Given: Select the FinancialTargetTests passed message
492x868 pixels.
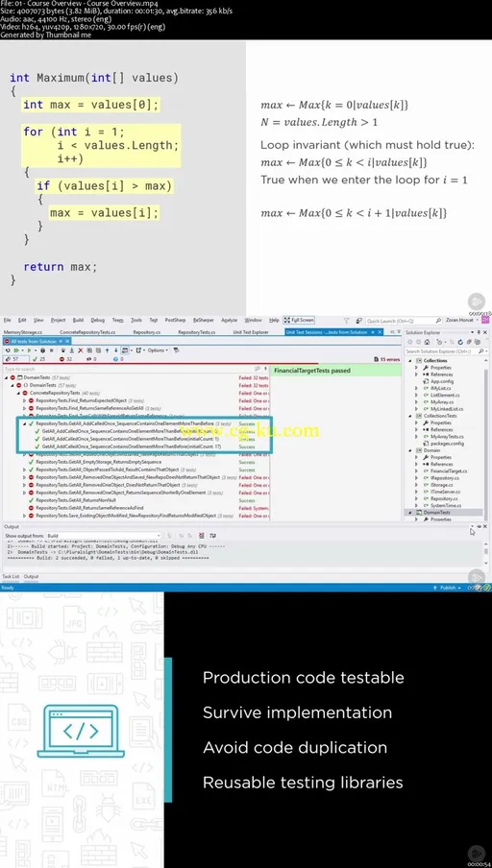Looking at the screenshot, I should (x=312, y=371).
